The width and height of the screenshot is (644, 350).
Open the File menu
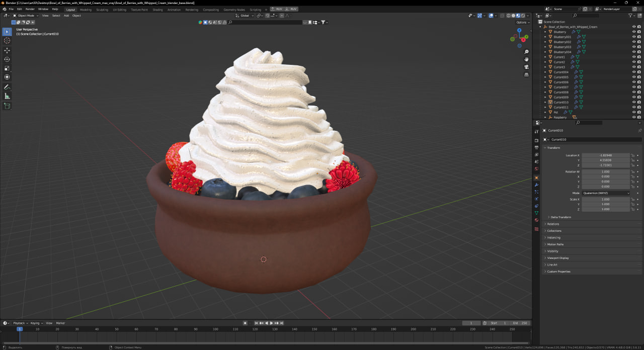(11, 9)
